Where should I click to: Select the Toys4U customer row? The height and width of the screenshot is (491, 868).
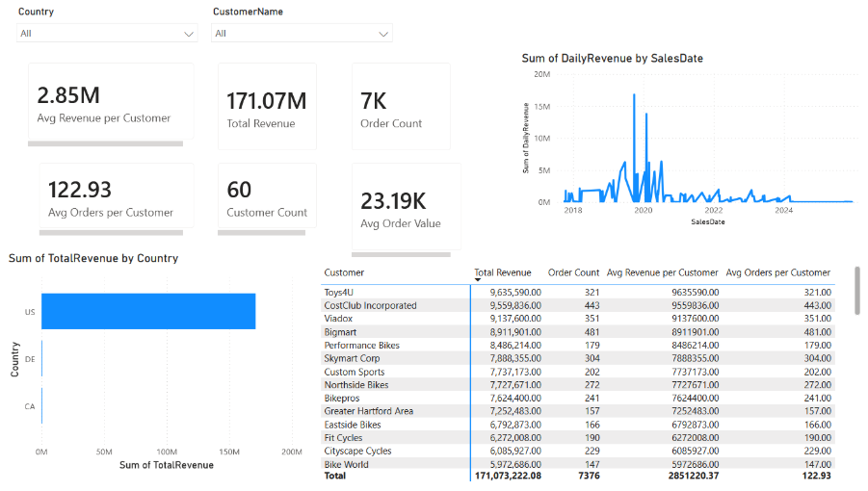click(x=578, y=292)
